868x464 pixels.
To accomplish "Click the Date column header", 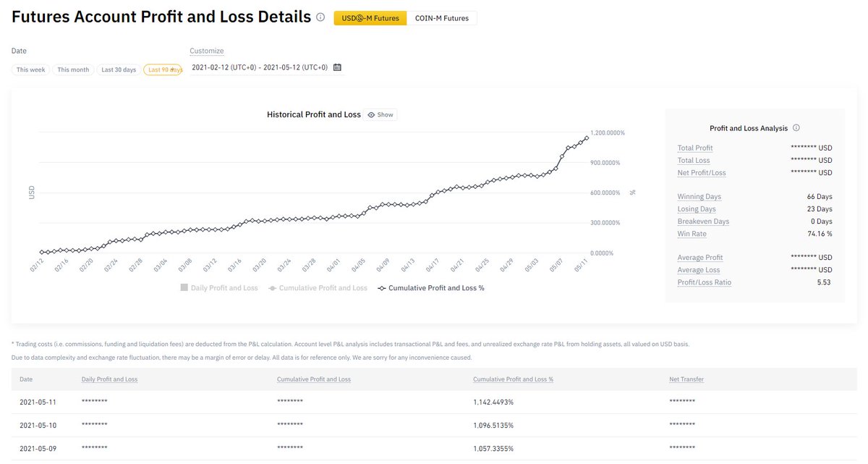I will [x=26, y=379].
